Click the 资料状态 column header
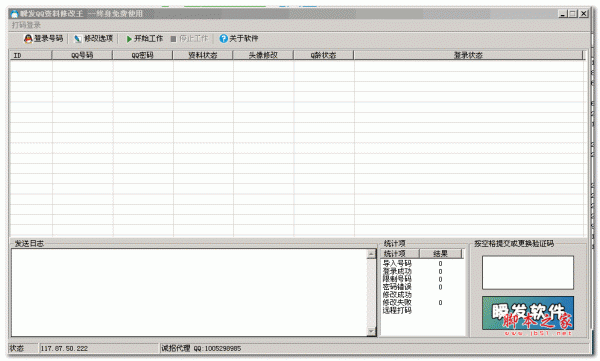Image resolution: width=600 pixels, height=361 pixels. point(203,55)
